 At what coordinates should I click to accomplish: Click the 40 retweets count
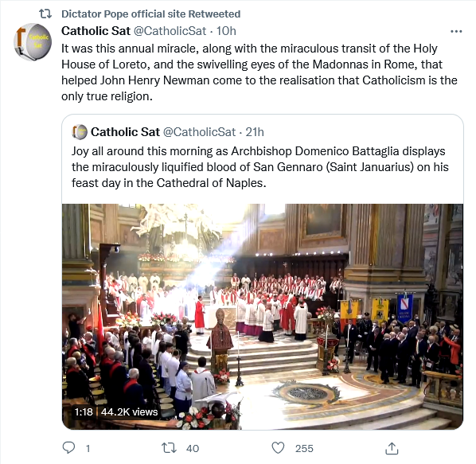click(193, 448)
